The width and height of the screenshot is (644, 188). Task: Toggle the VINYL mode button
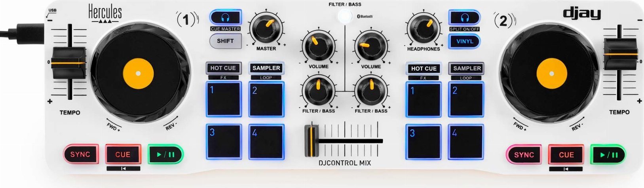(x=464, y=41)
